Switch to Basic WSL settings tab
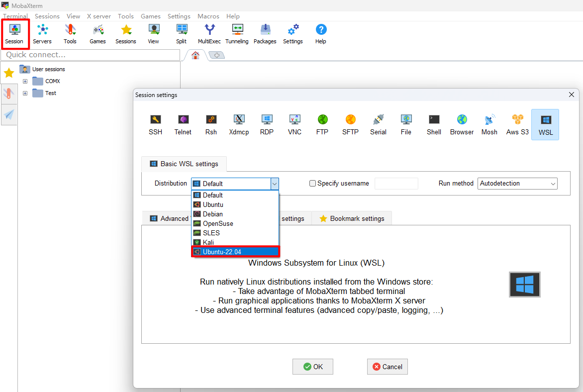583x392 pixels. pos(184,164)
